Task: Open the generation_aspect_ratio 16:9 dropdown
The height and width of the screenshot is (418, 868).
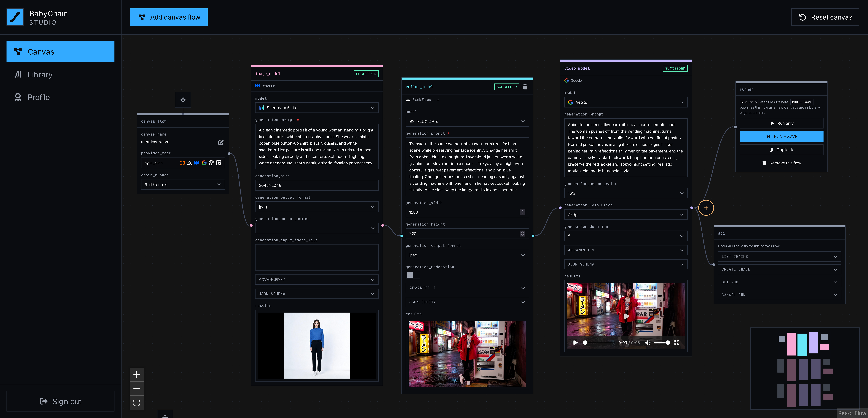Action: pyautogui.click(x=626, y=193)
